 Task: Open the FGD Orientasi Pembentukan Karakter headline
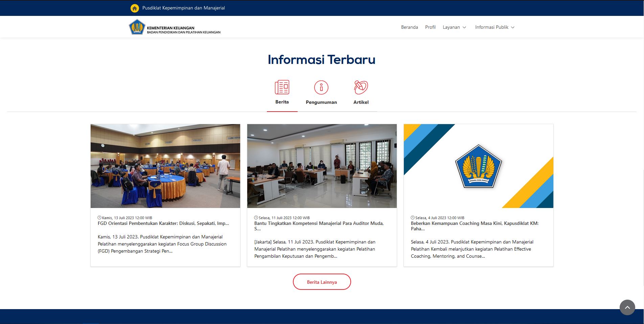pyautogui.click(x=163, y=223)
